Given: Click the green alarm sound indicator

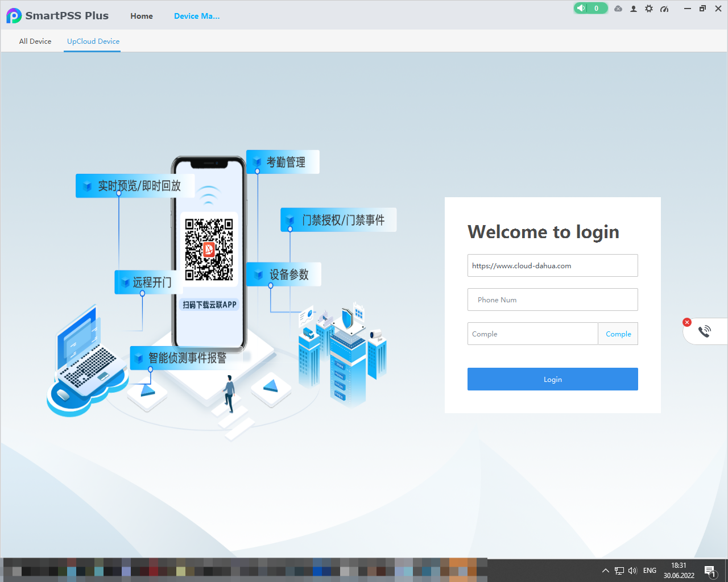Looking at the screenshot, I should pos(591,8).
